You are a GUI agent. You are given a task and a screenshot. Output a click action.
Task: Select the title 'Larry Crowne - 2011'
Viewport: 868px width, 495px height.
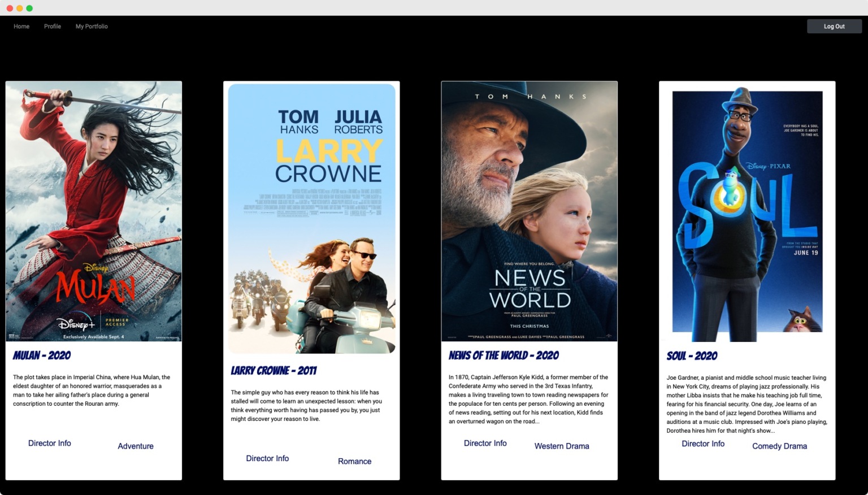tap(274, 371)
